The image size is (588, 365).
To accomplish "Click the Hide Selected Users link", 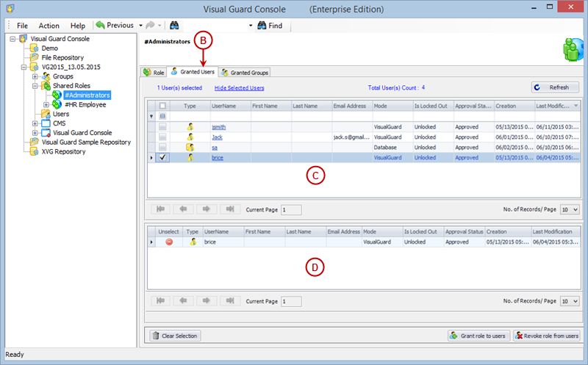I will [x=240, y=87].
